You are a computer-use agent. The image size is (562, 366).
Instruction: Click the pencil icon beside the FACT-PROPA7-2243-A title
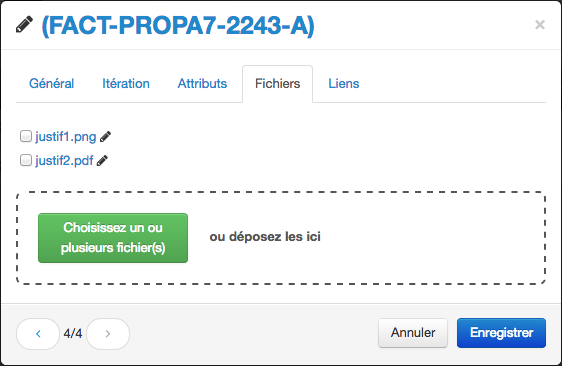click(x=24, y=25)
